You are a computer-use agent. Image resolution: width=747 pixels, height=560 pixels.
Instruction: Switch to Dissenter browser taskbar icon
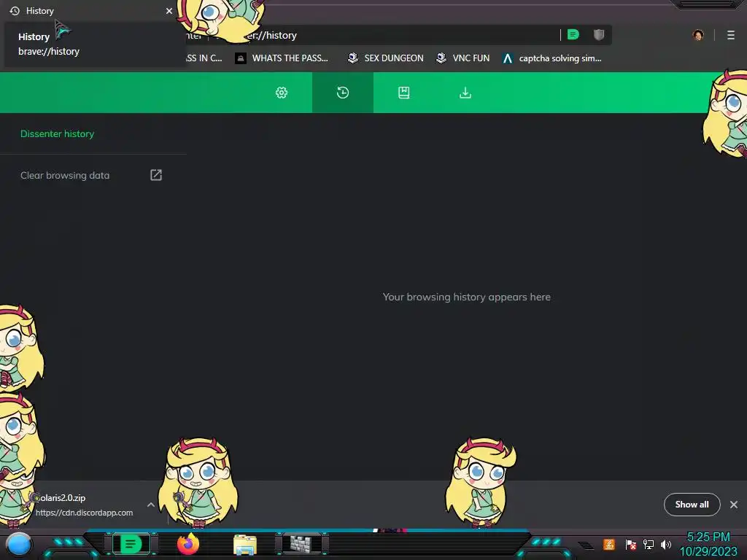(x=131, y=544)
